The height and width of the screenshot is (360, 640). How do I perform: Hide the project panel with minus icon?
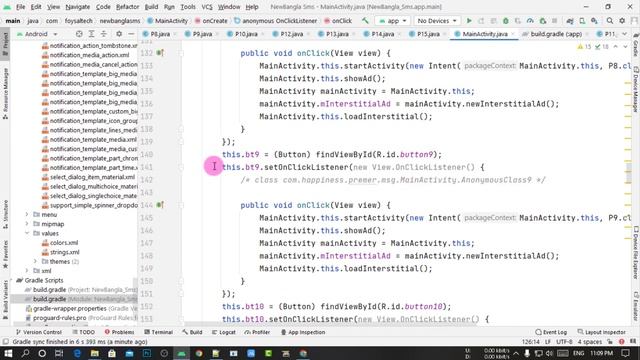[131, 34]
